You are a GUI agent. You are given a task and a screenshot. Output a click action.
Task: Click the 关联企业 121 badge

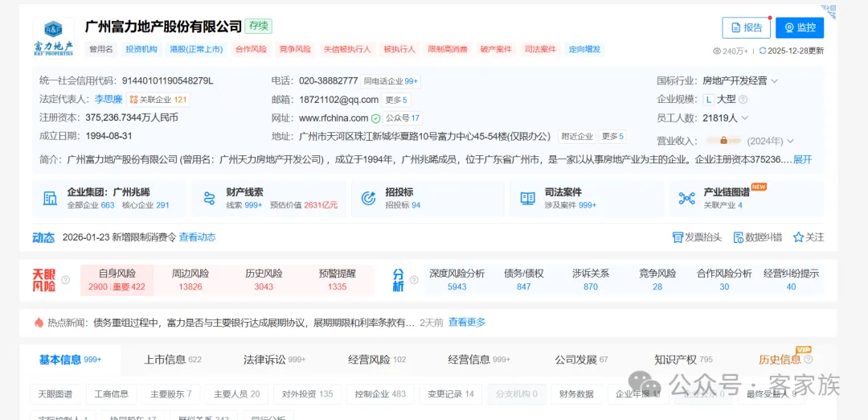click(158, 100)
